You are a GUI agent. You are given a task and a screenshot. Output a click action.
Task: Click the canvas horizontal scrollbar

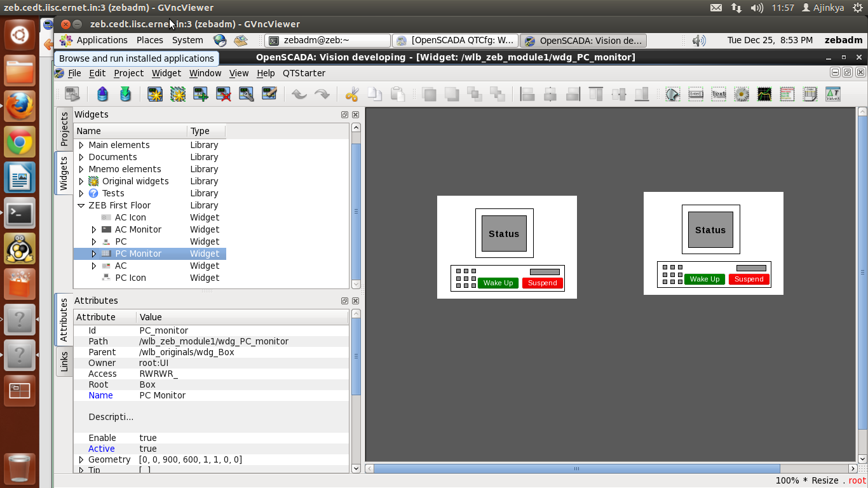pos(576,469)
